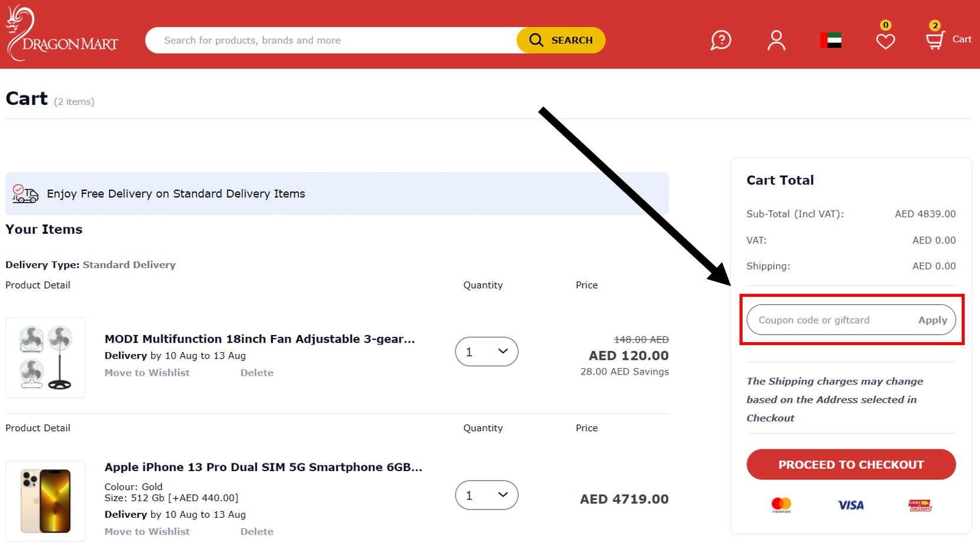Open the shopping cart icon
The height and width of the screenshot is (553, 980).
936,40
